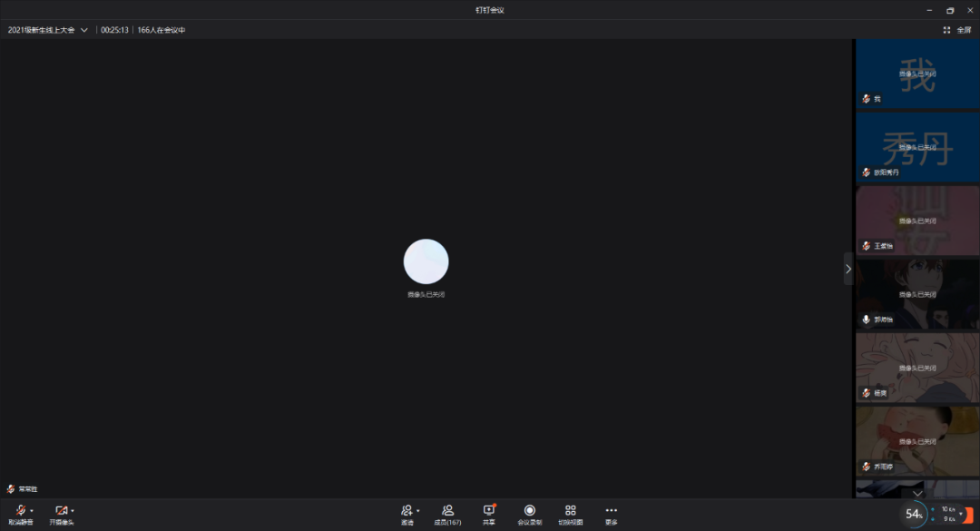Open camera options arrow beside 开摄像头

point(73,511)
